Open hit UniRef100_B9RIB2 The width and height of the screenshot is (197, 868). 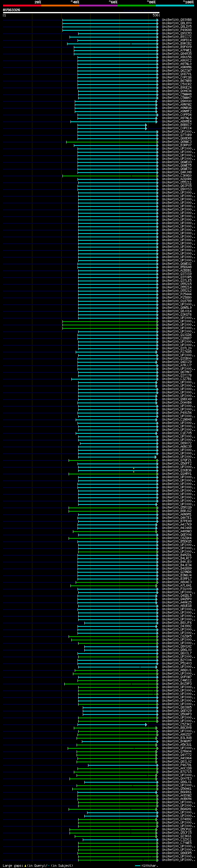(176, 43)
